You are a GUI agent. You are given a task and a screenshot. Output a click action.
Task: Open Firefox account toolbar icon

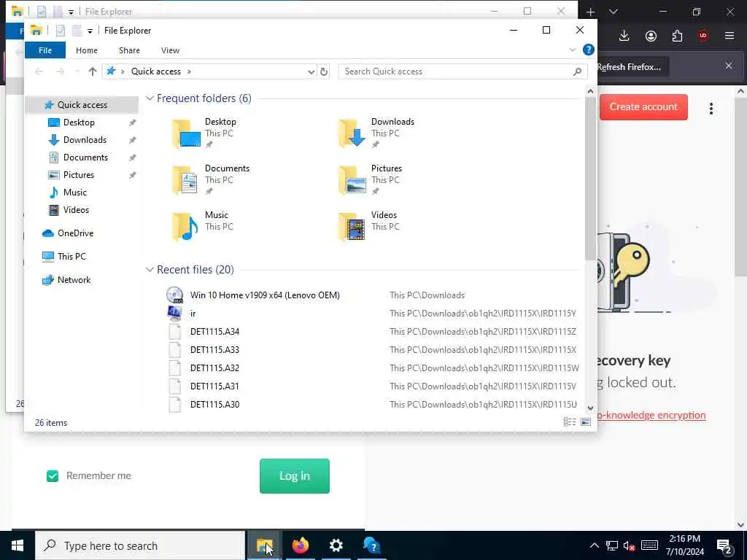click(x=651, y=36)
